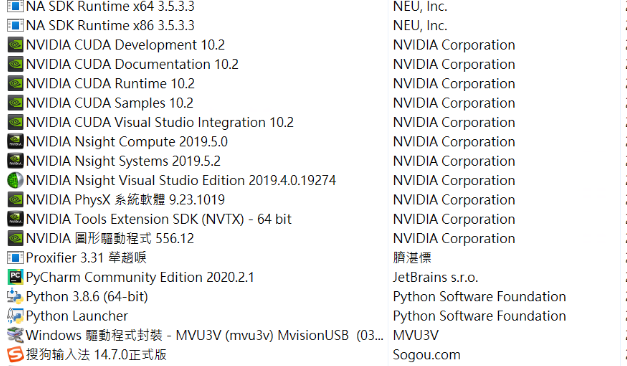Click MVU3V publisher cell

[415, 335]
